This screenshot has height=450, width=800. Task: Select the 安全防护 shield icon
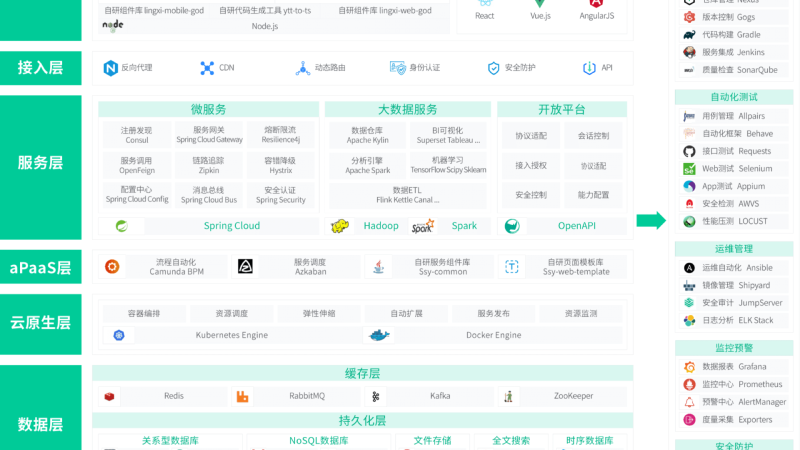click(x=493, y=68)
